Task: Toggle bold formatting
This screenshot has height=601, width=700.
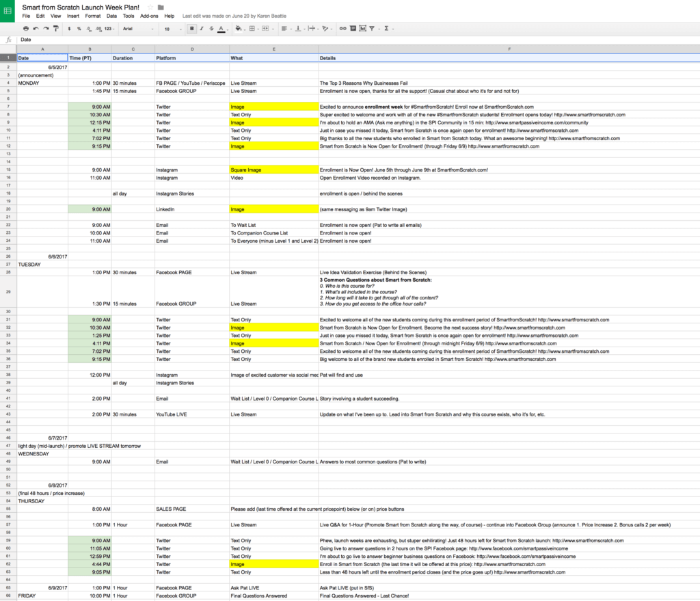Action: point(192,28)
